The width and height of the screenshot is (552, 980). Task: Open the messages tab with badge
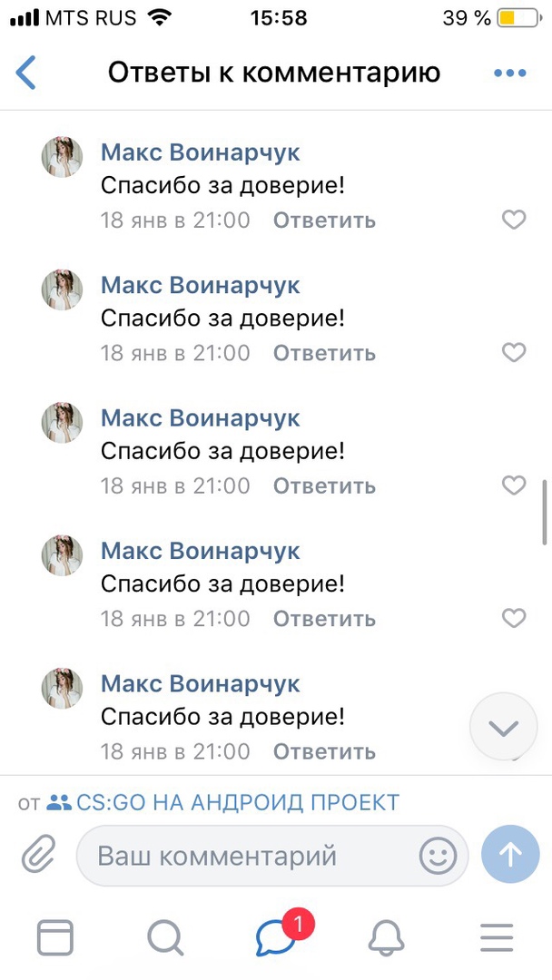pyautogui.click(x=276, y=936)
